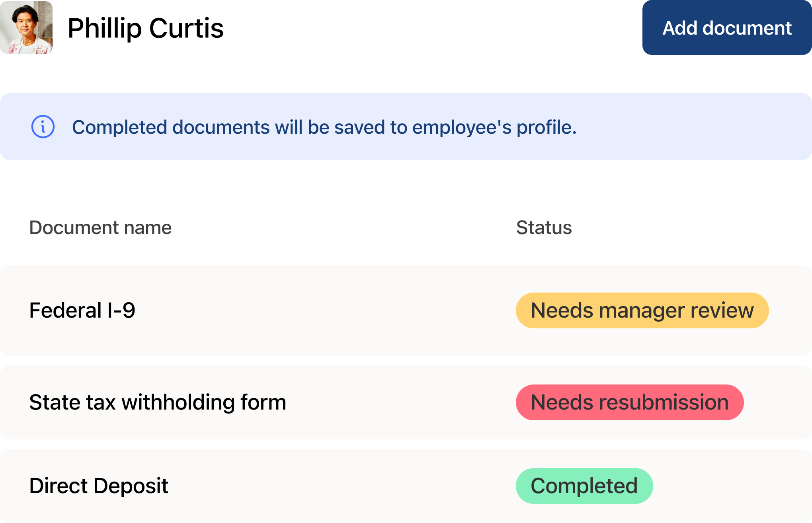Click the Add document button
This screenshot has width=812, height=523.
point(727,28)
